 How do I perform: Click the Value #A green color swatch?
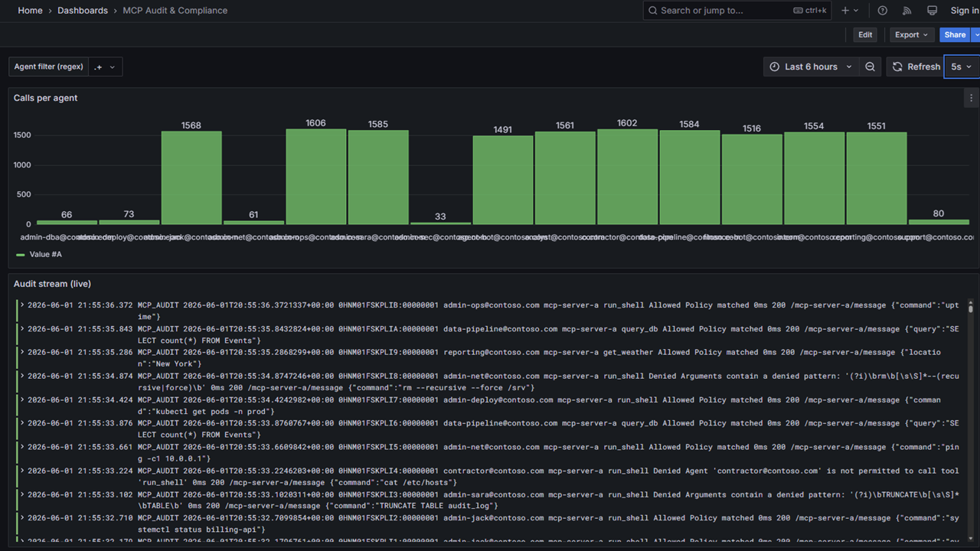[x=20, y=254]
